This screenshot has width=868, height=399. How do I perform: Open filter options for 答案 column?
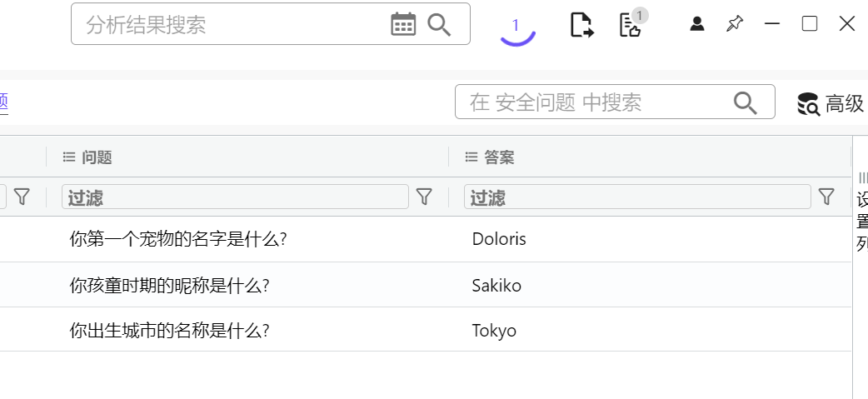[826, 197]
